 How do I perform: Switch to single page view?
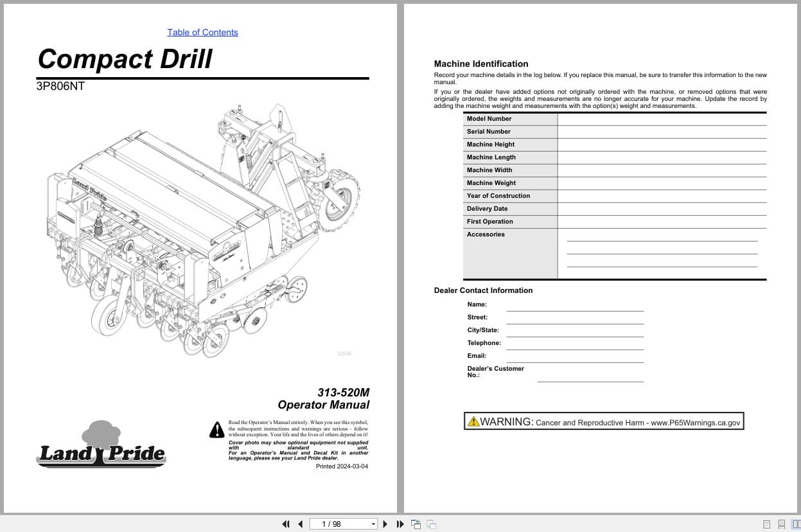pos(766,524)
